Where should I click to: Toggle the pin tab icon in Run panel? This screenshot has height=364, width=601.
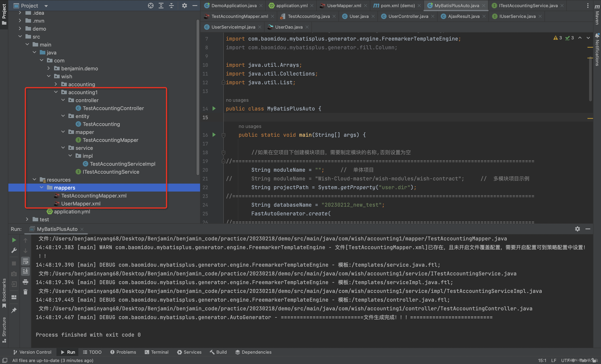point(14,310)
